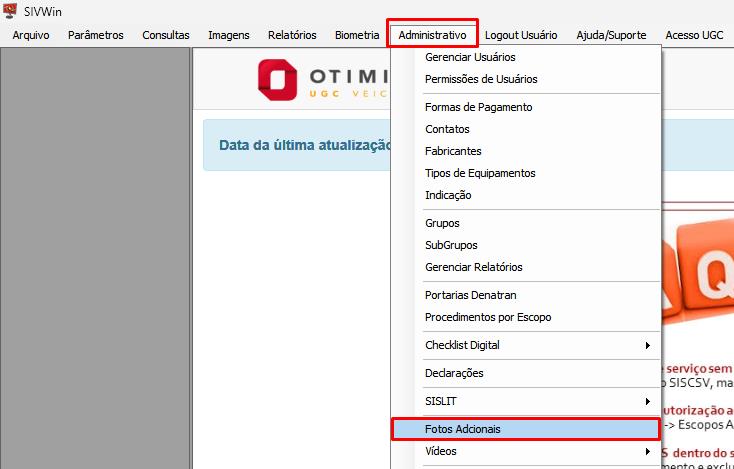734x469 pixels.
Task: Select Fabricantes in the dropdown menu
Action: coord(453,151)
